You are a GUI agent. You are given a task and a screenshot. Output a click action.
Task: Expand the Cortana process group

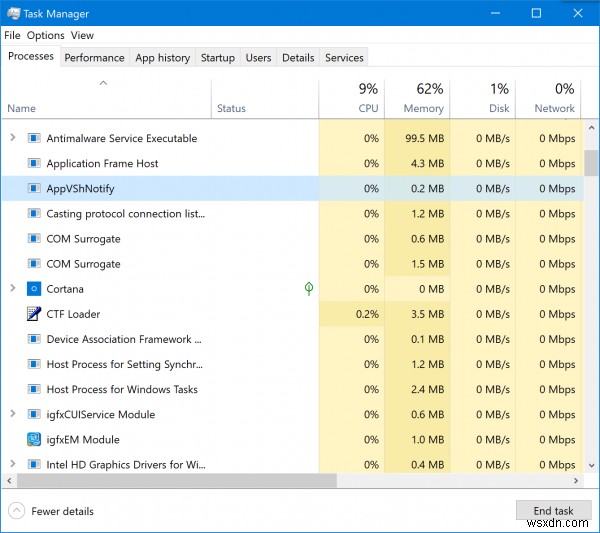tap(13, 288)
